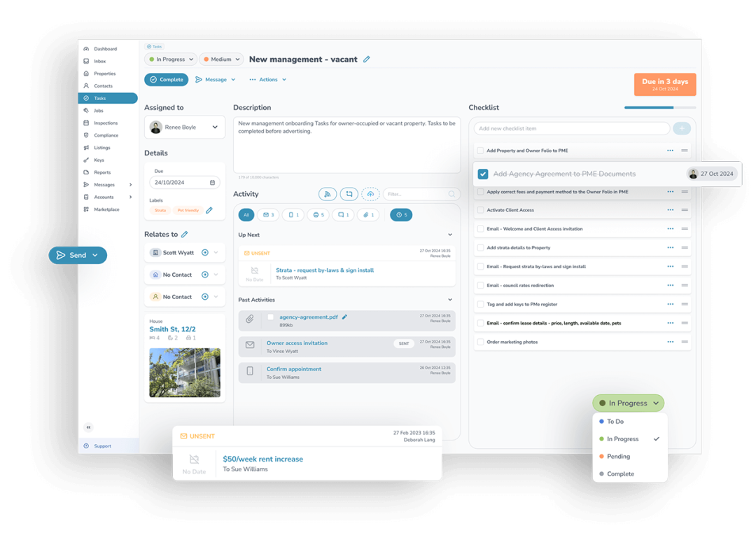Tick the checkbox for agency-agreement.pdf
The image size is (756, 533).
[x=272, y=317]
